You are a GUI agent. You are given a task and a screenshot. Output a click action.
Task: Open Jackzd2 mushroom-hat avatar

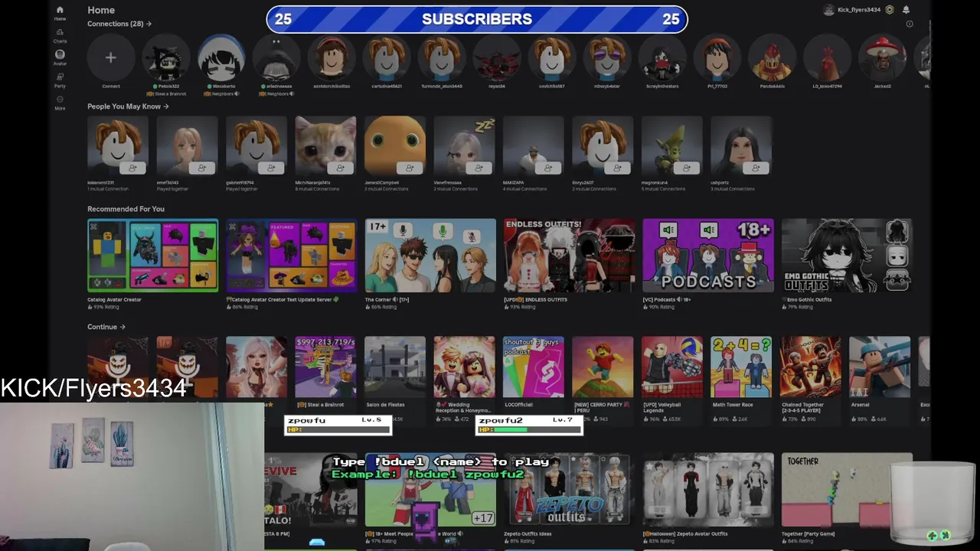tap(883, 57)
